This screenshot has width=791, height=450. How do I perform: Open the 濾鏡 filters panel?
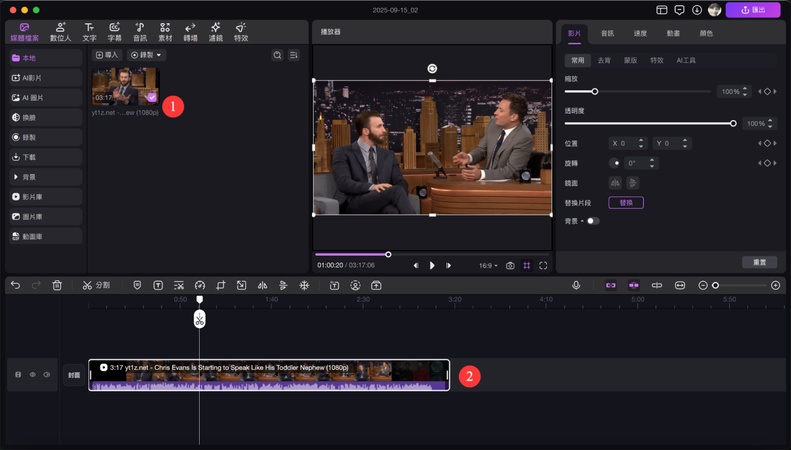215,32
